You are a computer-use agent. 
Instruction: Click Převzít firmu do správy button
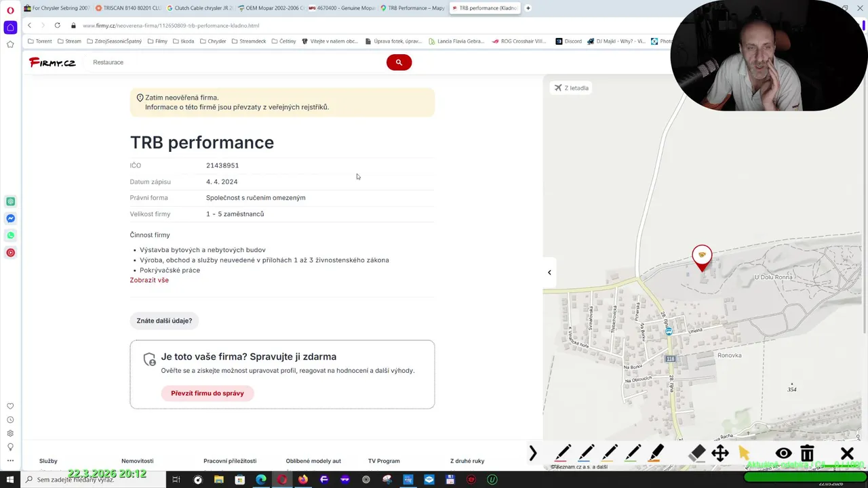(x=208, y=393)
